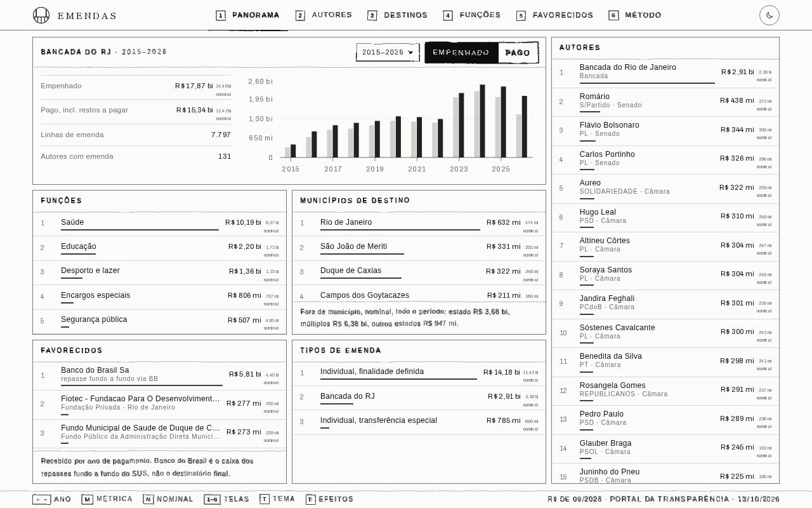Click the Emendas logo icon
This screenshot has height=508, width=812.
[x=41, y=15]
